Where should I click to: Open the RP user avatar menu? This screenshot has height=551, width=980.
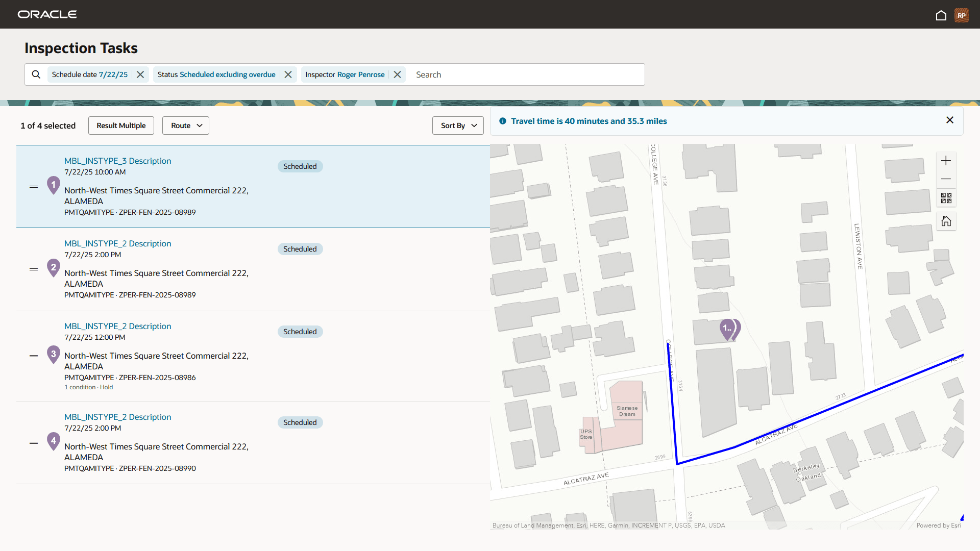[x=961, y=15]
